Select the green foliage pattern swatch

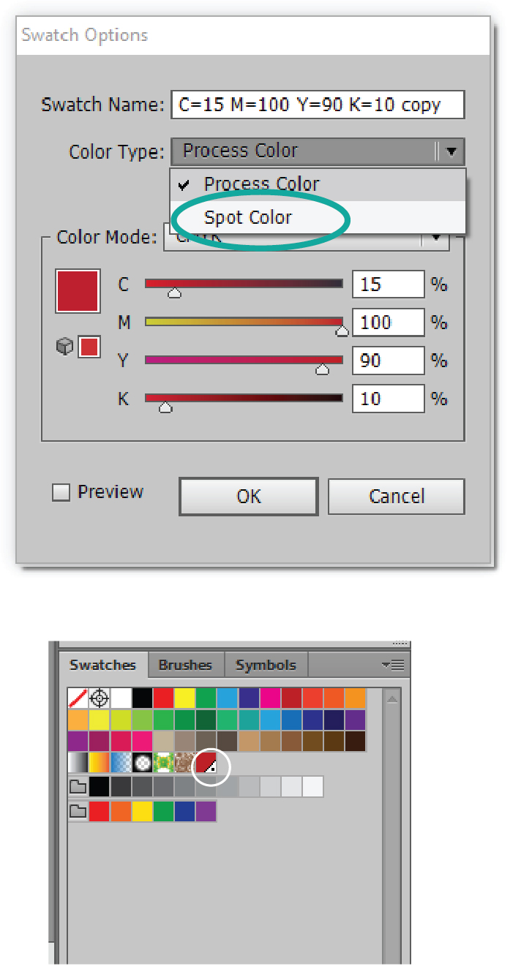pos(162,764)
